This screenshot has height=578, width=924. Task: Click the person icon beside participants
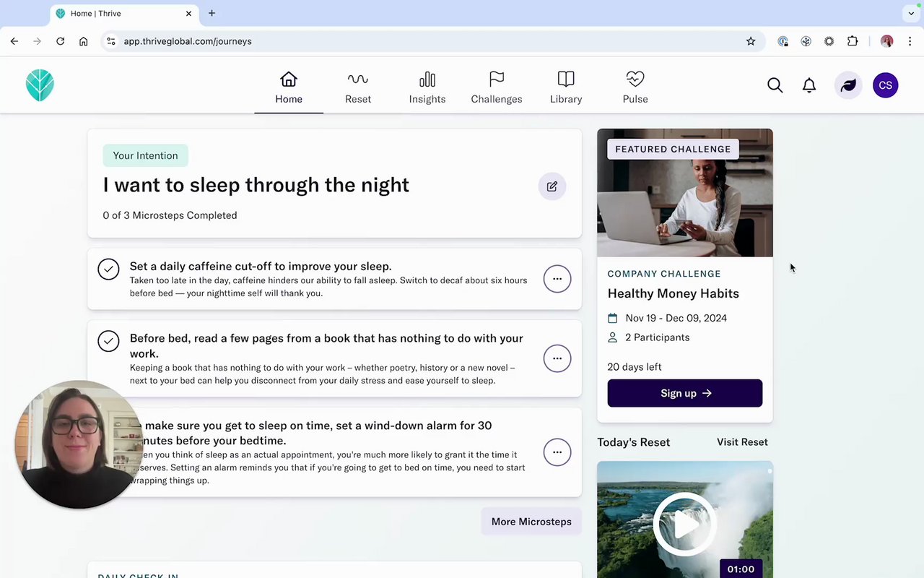point(613,337)
